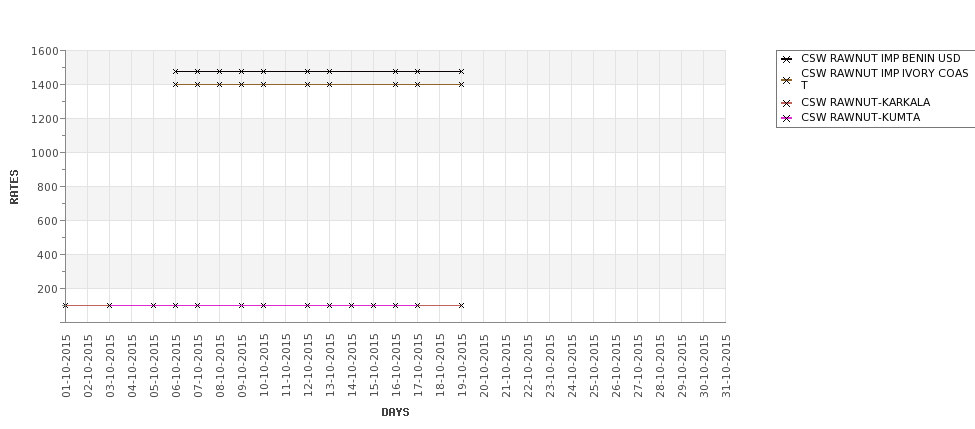Click the 1600 value on the RATES axis
This screenshot has height=429, width=975.
44,51
